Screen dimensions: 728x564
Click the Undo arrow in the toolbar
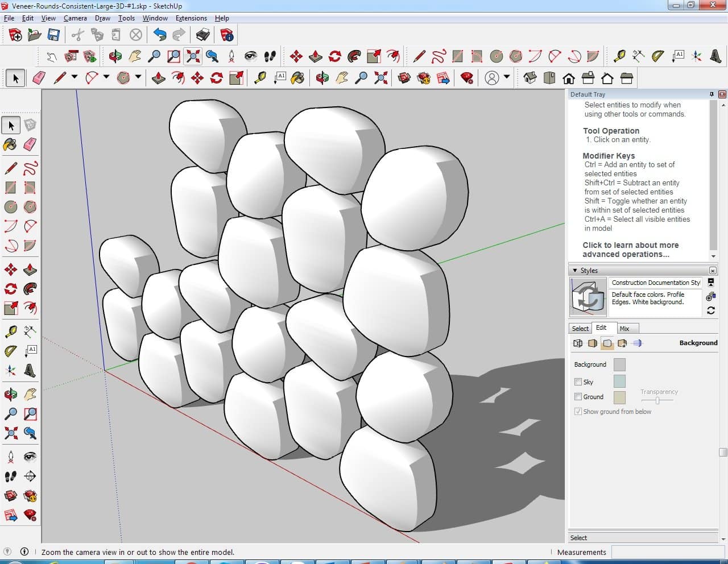[160, 35]
